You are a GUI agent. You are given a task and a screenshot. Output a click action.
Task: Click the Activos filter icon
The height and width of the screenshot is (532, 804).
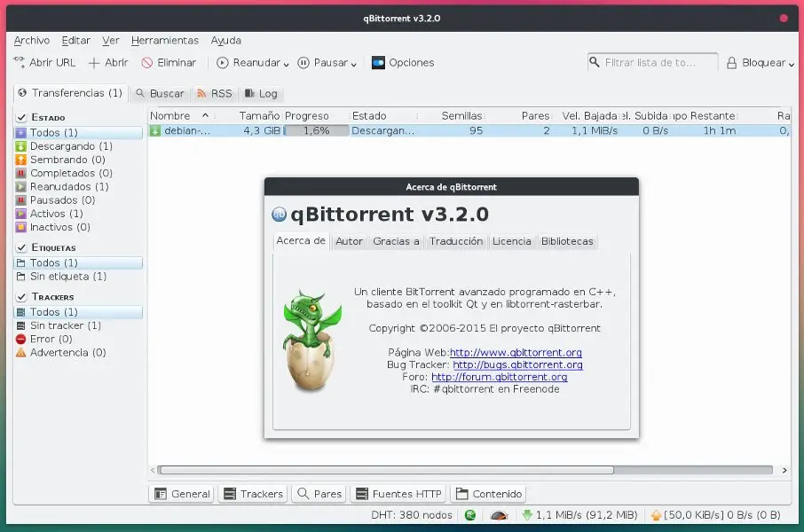(20, 214)
